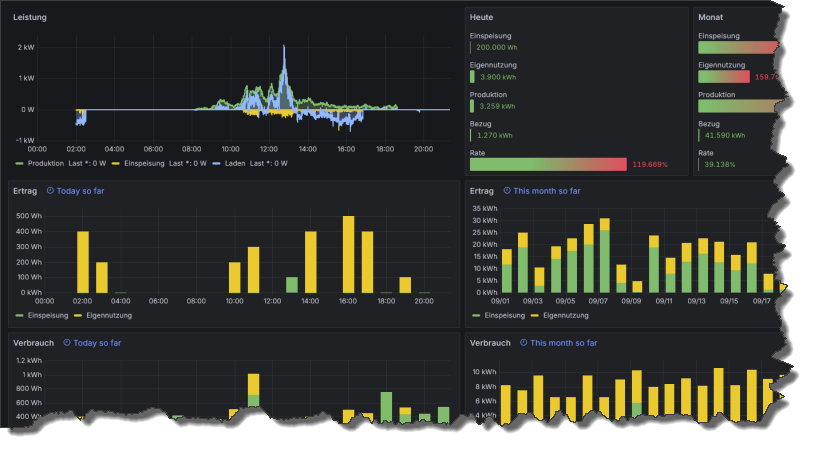Click the clock icon in Verbrauch This month so far panel
Viewport: 815px width, 452px height.
click(523, 342)
